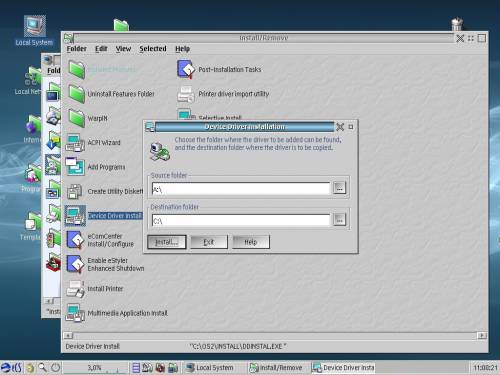The width and height of the screenshot is (500, 375).
Task: Browse for the Destination folder
Action: [x=339, y=220]
